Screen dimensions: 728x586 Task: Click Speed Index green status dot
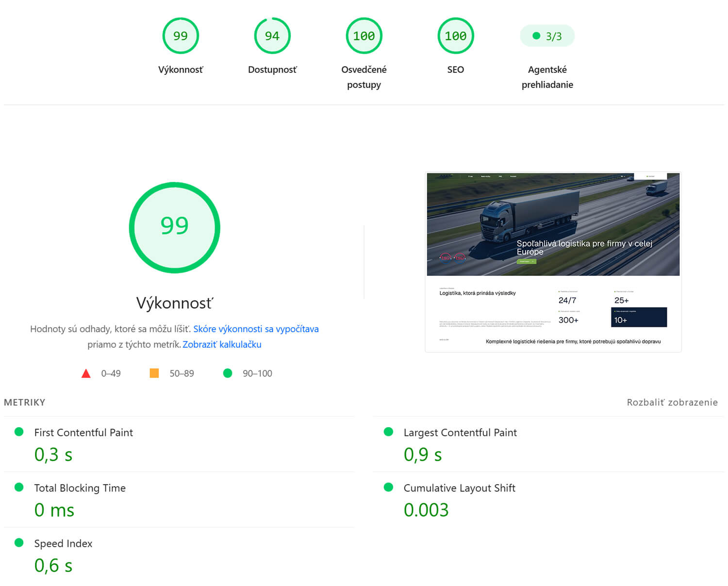19,542
